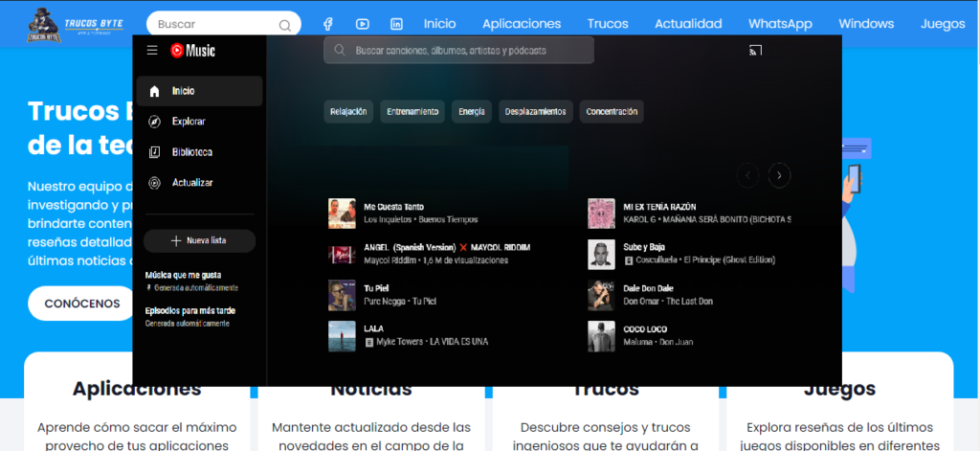Image resolution: width=980 pixels, height=451 pixels.
Task: Open Inicio in YouTube Music sidebar
Action: pos(199,91)
